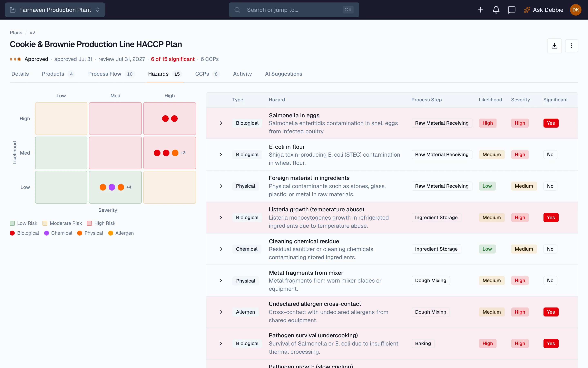Open the chat messages icon
The width and height of the screenshot is (588, 368).
[511, 10]
